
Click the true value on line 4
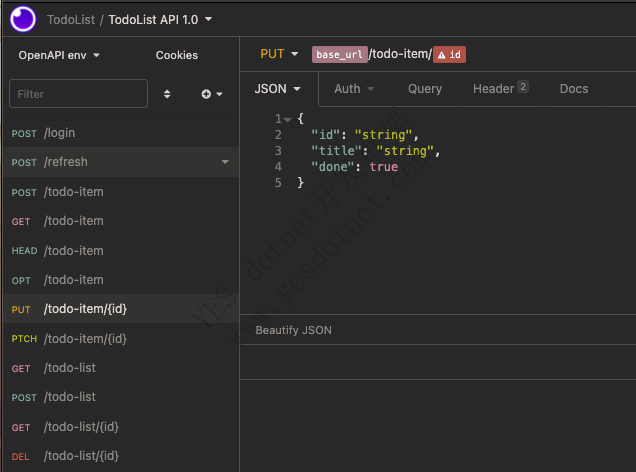click(x=383, y=167)
